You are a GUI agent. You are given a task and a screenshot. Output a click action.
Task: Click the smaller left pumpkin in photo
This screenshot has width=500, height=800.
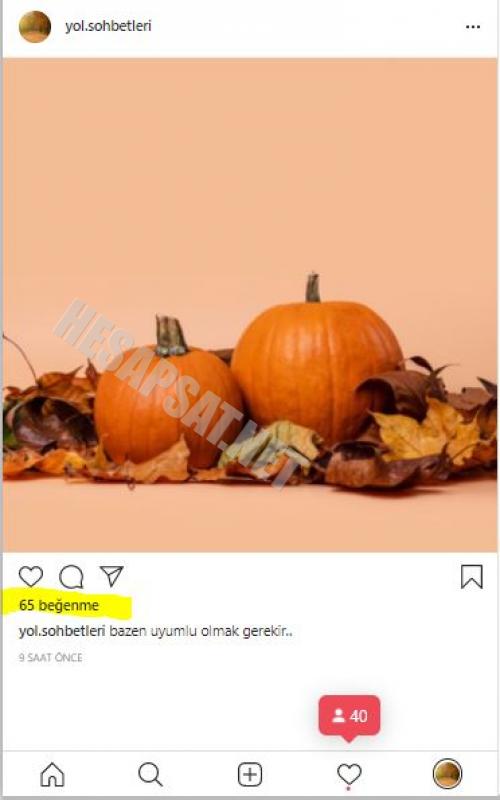[168, 398]
